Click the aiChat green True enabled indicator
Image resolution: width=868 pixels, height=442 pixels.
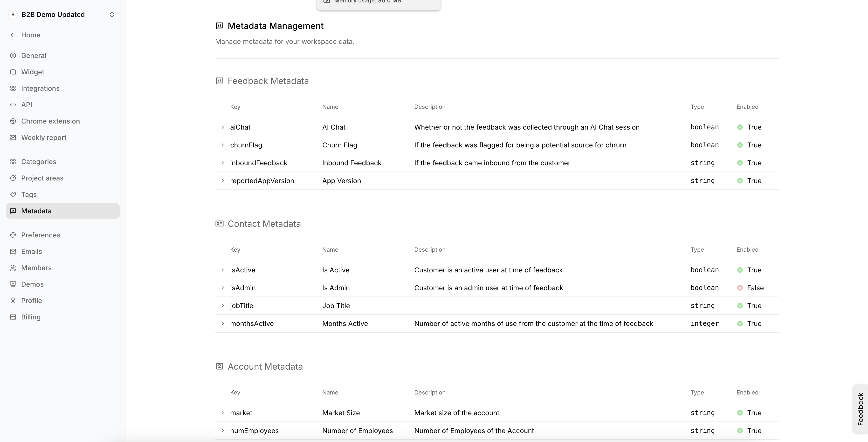740,127
